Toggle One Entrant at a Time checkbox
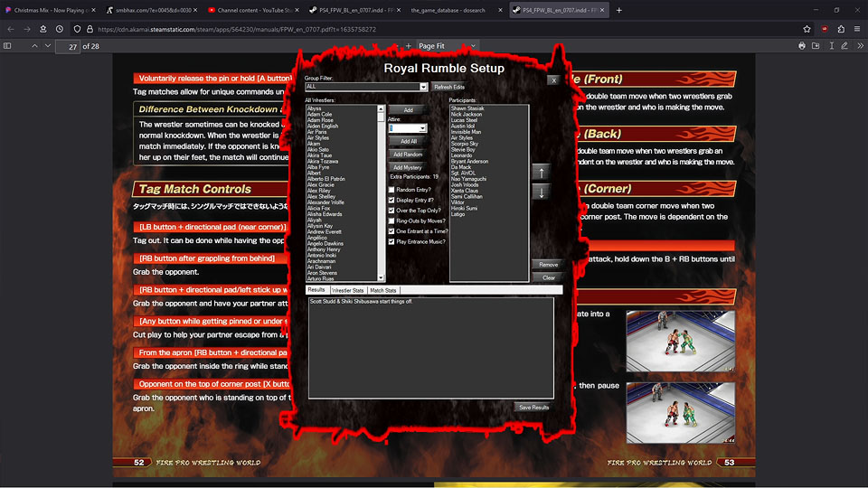868x488 pixels. (392, 231)
